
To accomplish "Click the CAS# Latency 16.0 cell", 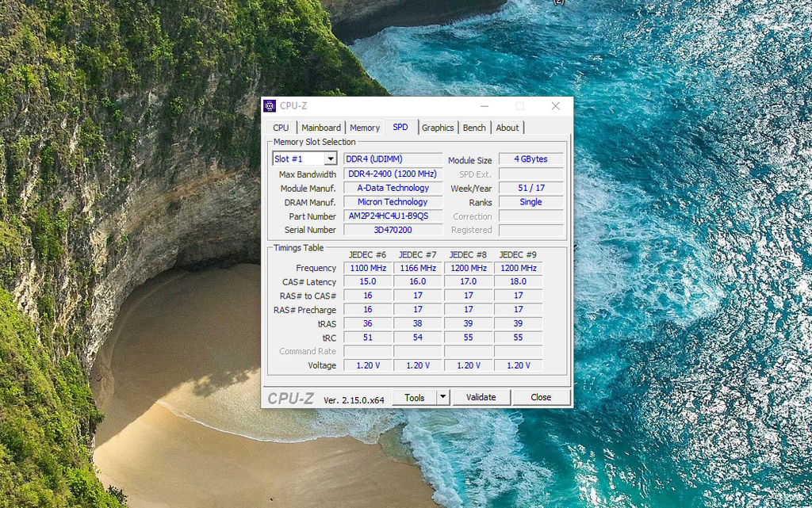I will (418, 281).
